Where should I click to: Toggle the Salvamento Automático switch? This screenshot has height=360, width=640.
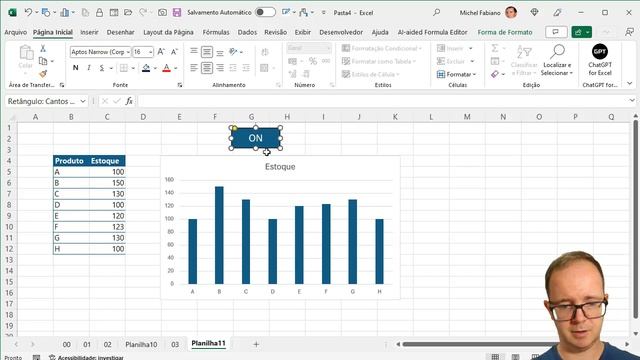tap(265, 12)
